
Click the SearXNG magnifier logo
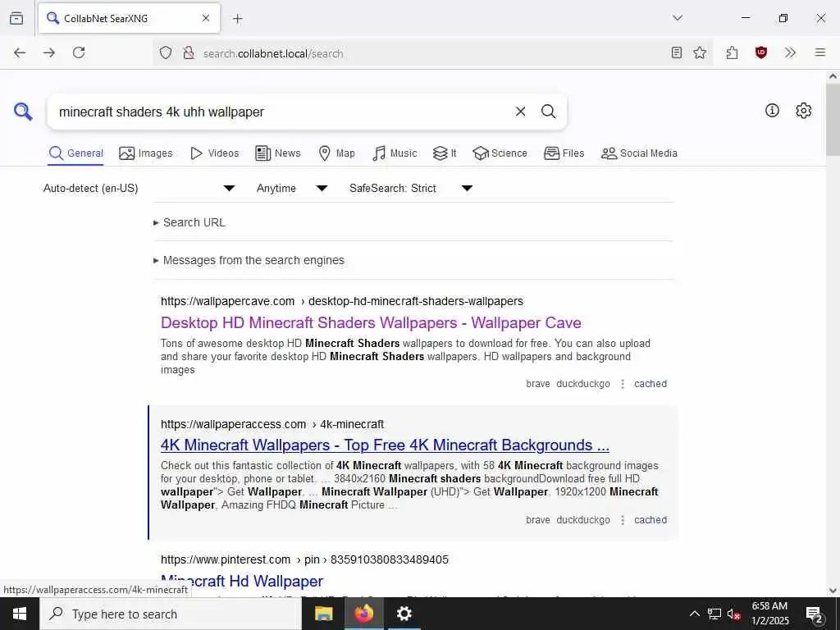(23, 112)
